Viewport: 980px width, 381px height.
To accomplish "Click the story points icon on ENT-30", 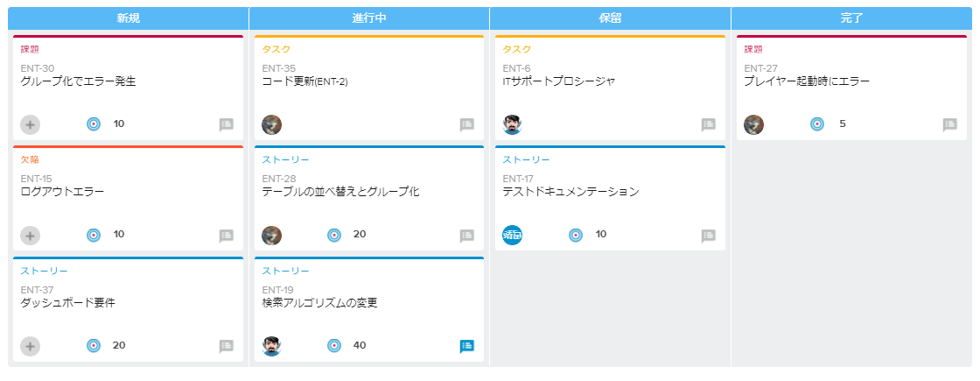I will click(94, 124).
